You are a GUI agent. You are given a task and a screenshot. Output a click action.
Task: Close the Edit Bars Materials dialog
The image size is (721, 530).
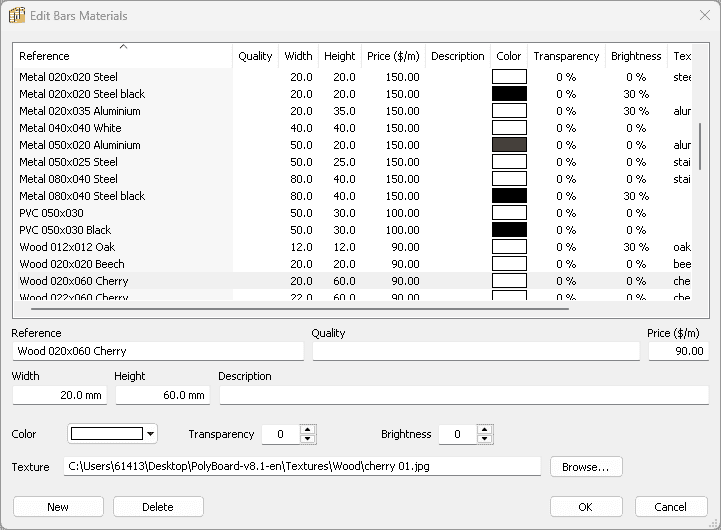point(704,15)
